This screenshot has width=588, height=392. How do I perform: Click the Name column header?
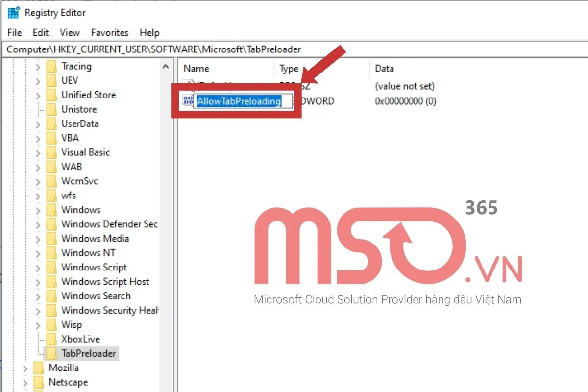coord(196,68)
